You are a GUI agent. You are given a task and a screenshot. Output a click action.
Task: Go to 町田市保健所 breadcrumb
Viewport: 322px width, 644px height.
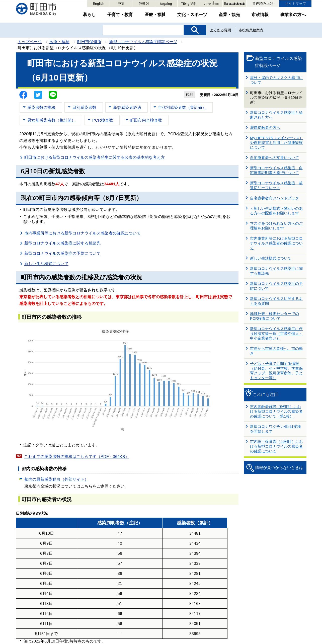coord(89,42)
